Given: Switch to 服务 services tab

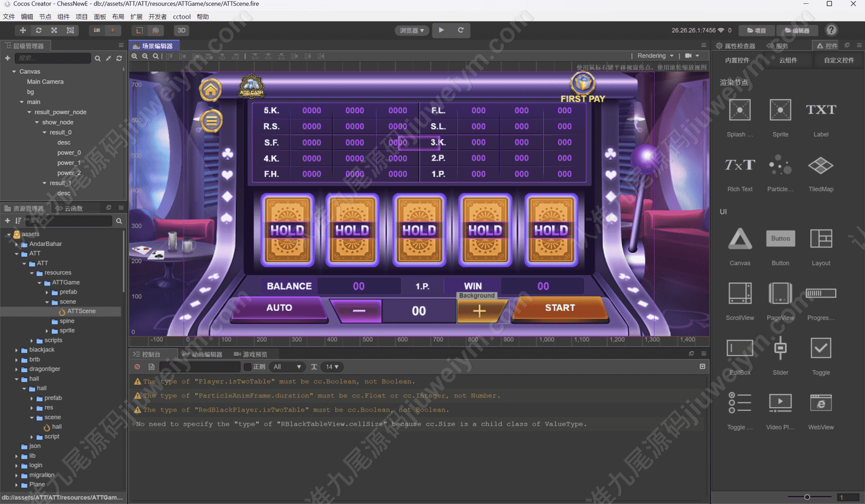Looking at the screenshot, I should (x=778, y=46).
